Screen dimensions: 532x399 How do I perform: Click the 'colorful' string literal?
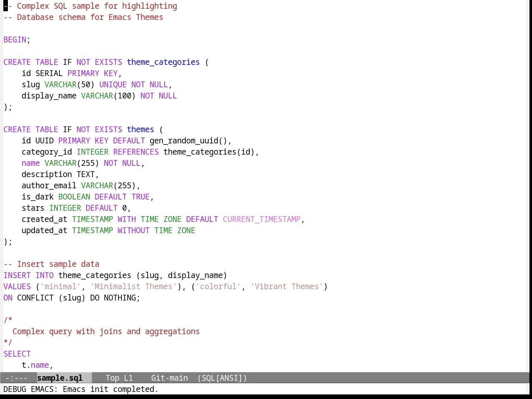218,286
